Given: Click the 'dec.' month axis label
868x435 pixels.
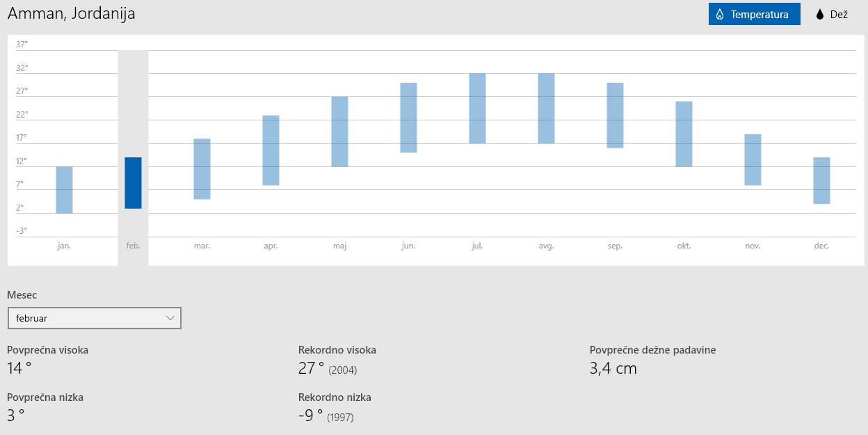Looking at the screenshot, I should 821,246.
